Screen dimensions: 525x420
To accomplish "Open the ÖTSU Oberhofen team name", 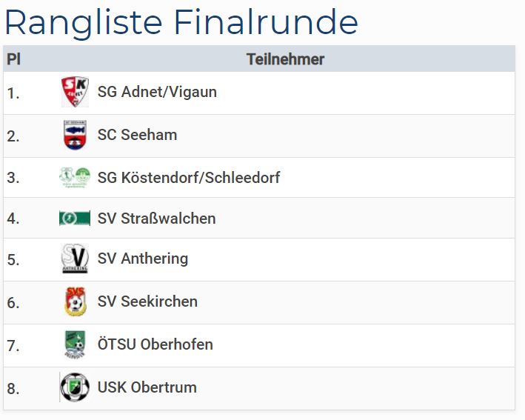I will tap(155, 344).
